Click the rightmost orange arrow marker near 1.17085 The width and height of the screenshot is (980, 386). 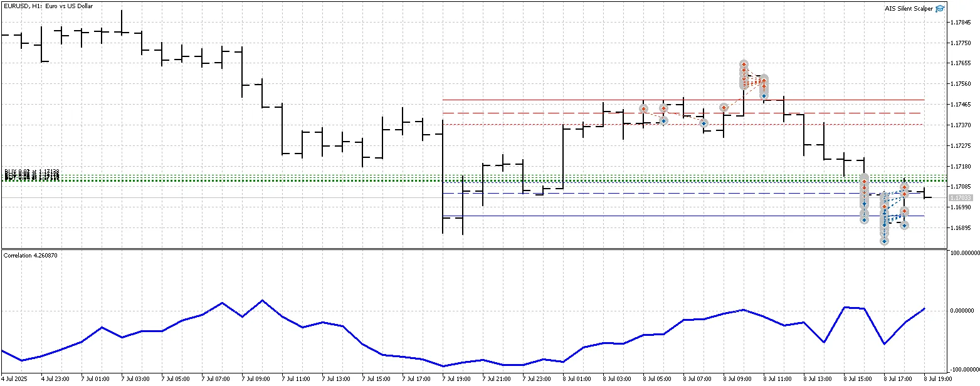point(905,186)
